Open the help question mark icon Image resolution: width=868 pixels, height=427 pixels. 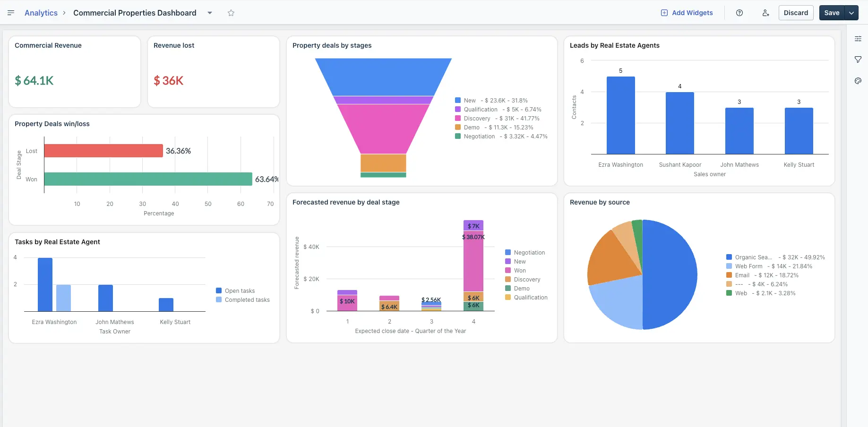point(739,13)
